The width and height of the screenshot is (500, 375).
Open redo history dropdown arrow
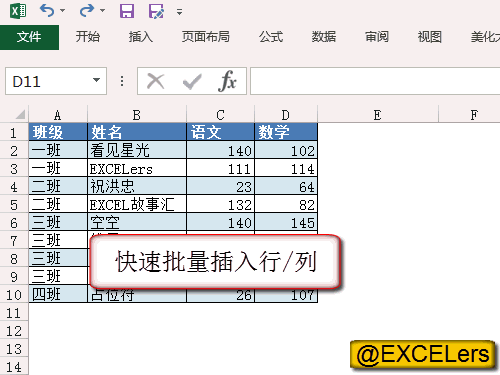(x=102, y=11)
